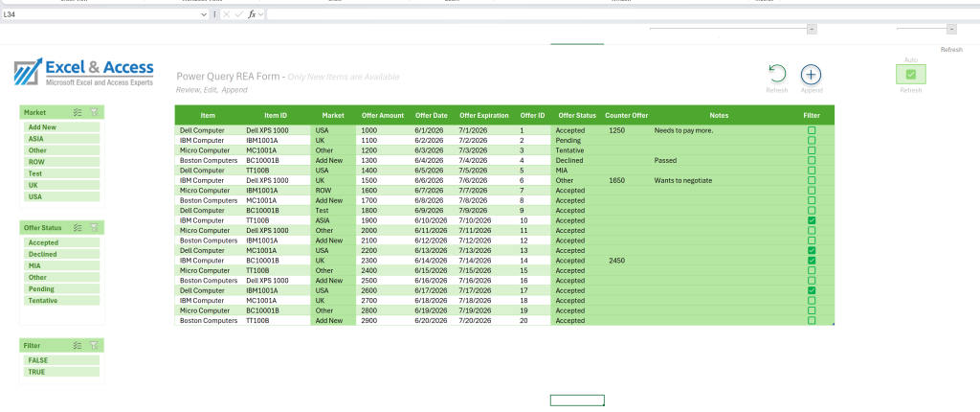Toggle Offer Status slicer multi-select icon

(x=78, y=228)
